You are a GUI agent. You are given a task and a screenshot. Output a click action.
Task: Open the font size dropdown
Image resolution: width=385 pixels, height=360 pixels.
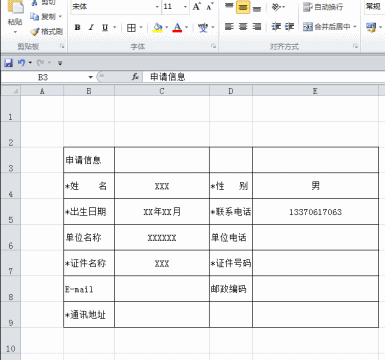[185, 7]
